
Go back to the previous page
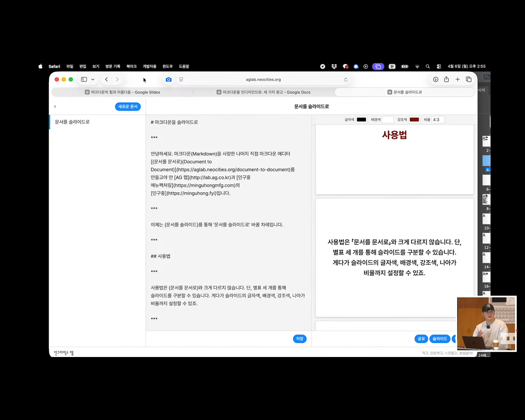click(106, 79)
